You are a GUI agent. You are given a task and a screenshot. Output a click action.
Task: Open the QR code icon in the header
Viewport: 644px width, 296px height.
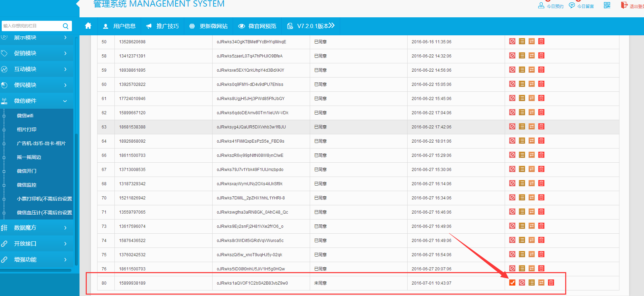click(x=607, y=5)
